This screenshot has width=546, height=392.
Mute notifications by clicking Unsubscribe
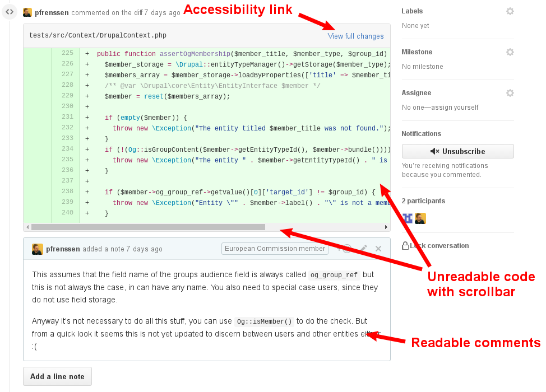click(x=457, y=151)
